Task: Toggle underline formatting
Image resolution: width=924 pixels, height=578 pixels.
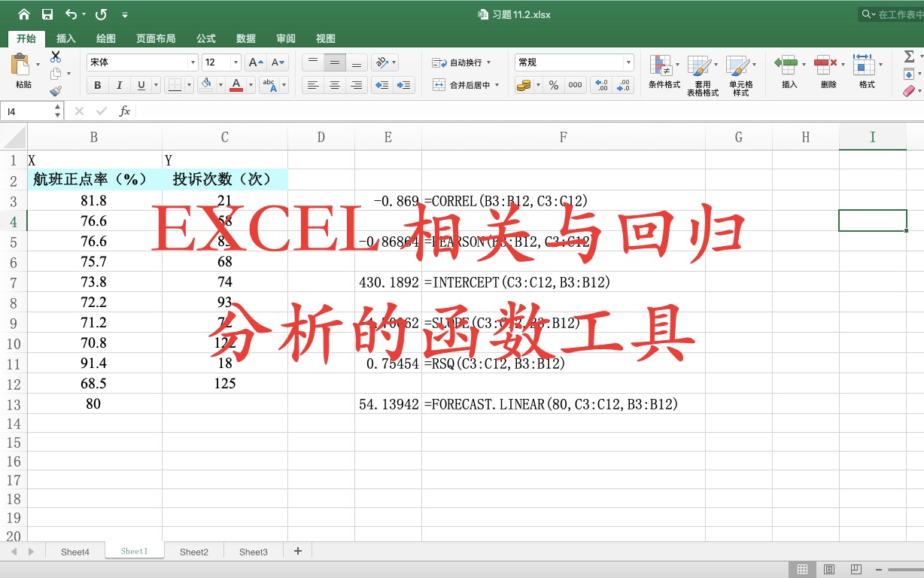Action: click(x=139, y=85)
